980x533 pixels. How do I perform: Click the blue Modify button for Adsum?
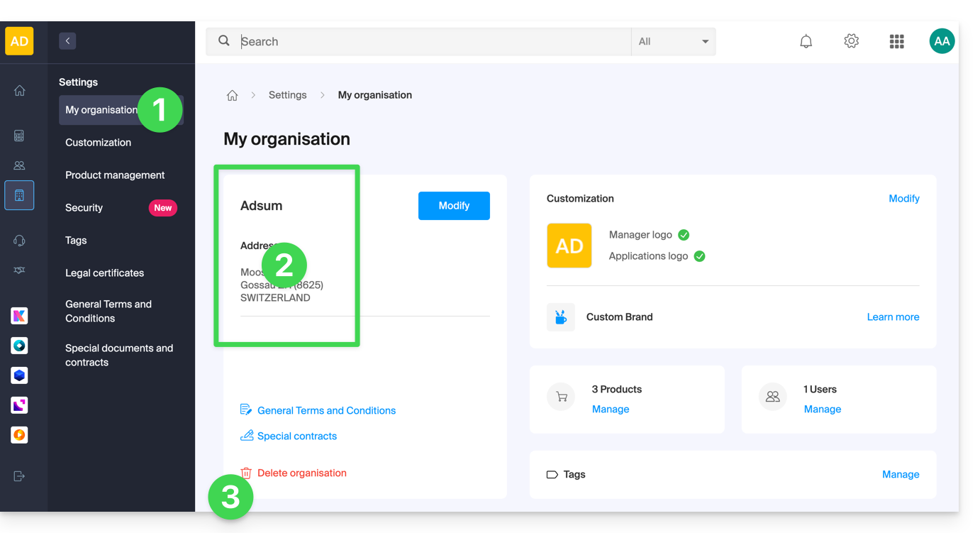tap(454, 206)
